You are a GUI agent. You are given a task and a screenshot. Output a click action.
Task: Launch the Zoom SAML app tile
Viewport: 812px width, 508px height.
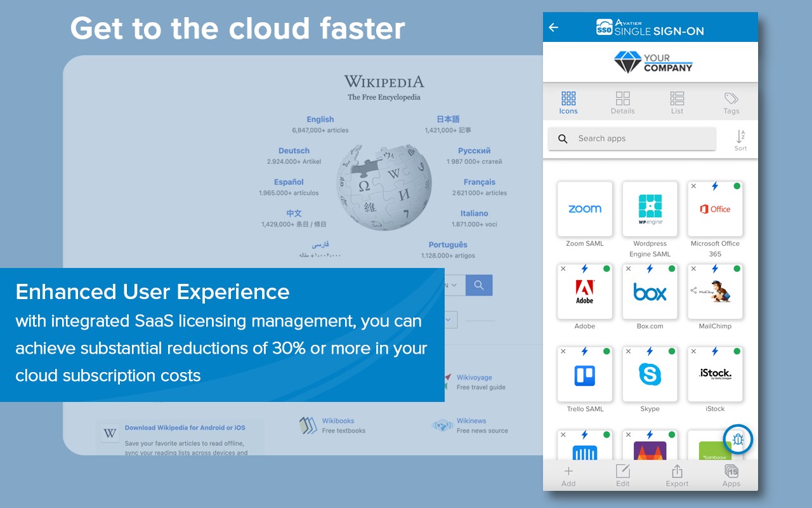[585, 209]
